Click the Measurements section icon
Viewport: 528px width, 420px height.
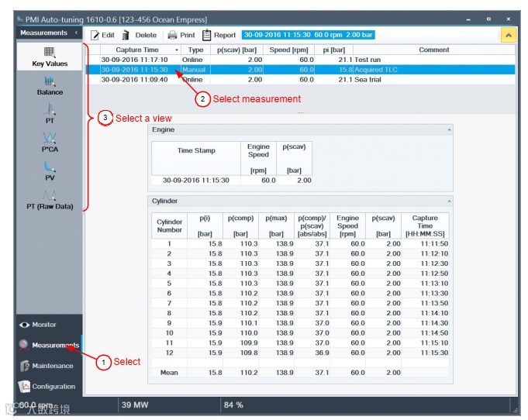pyautogui.click(x=23, y=346)
